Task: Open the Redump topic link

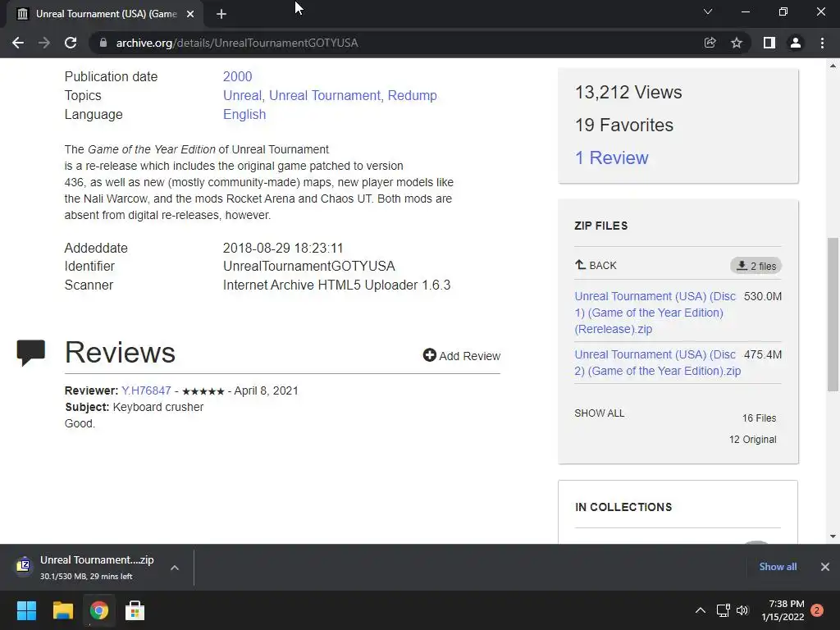Action: click(x=412, y=95)
